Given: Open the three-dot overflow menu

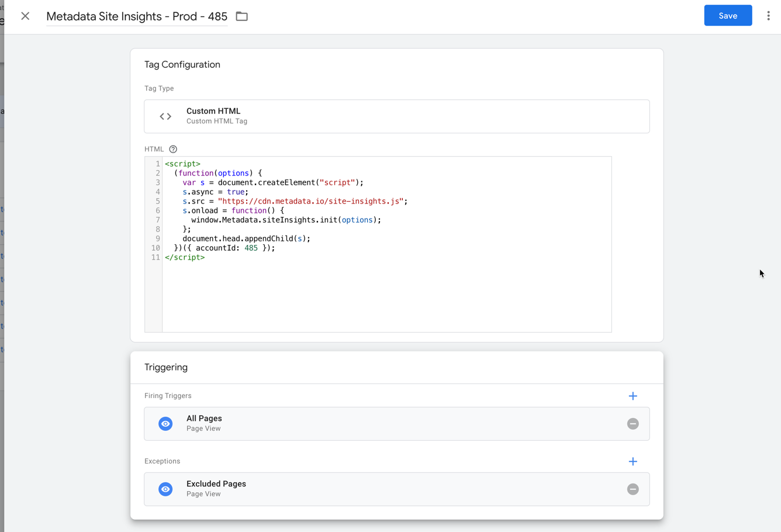Looking at the screenshot, I should pyautogui.click(x=768, y=15).
